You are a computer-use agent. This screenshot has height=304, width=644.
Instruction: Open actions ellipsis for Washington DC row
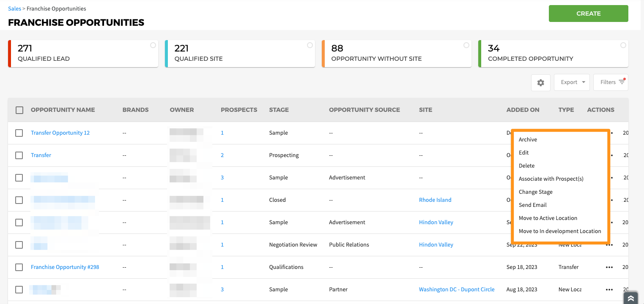[609, 290]
